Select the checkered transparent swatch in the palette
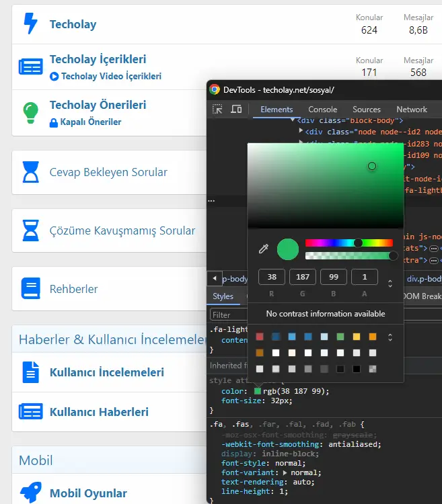Screen dimensions: 442x504 tap(373, 369)
